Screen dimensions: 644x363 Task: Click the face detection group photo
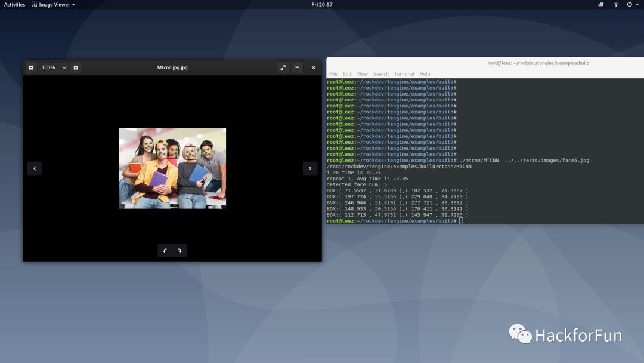[x=172, y=168]
